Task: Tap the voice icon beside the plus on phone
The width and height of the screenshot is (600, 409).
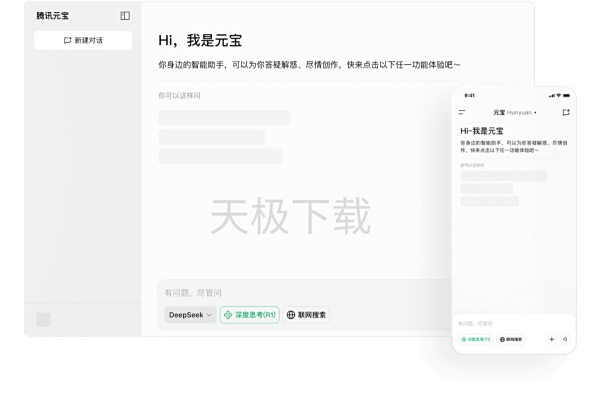Action: click(565, 339)
